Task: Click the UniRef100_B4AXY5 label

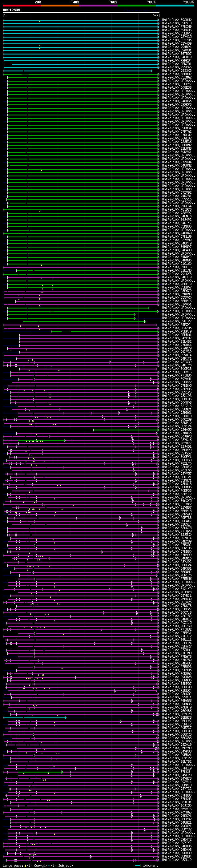Action: tap(177, 501)
